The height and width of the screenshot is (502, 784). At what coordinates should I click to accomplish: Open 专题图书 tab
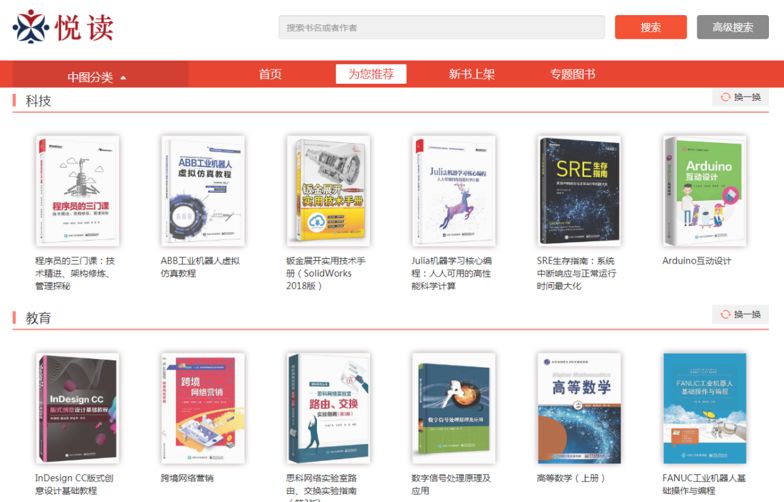click(572, 74)
